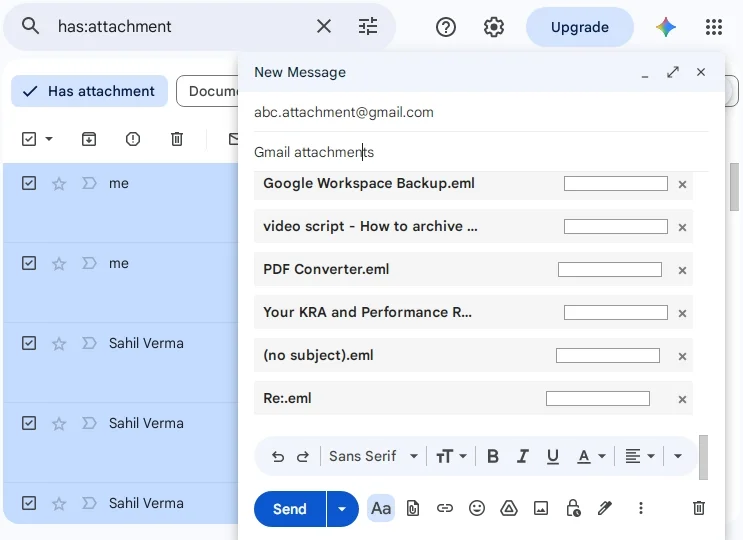
Task: Remove the video script attachment
Action: (682, 228)
